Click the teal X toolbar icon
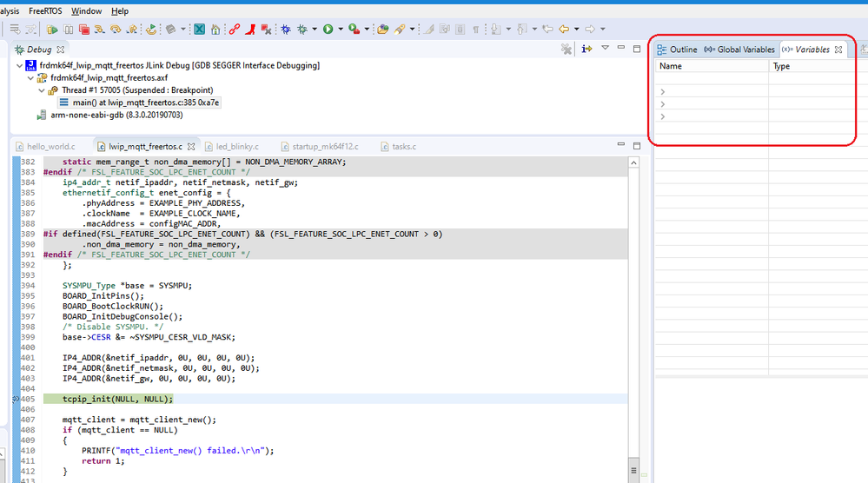Screen dimensions: 868x483 pos(199,30)
